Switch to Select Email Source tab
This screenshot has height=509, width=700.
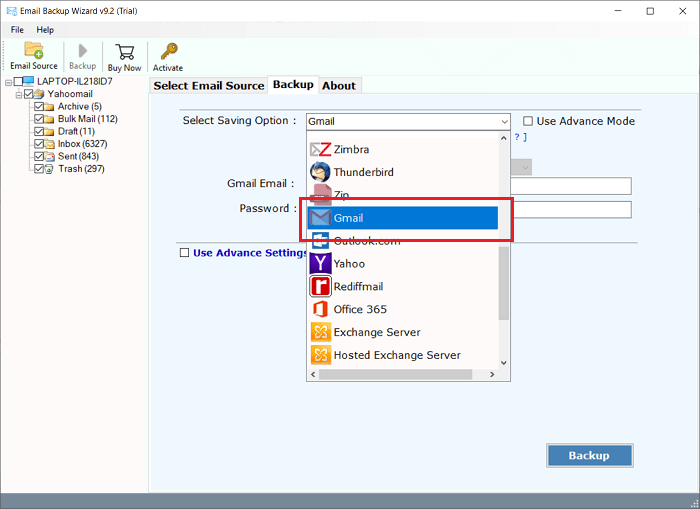pos(208,86)
